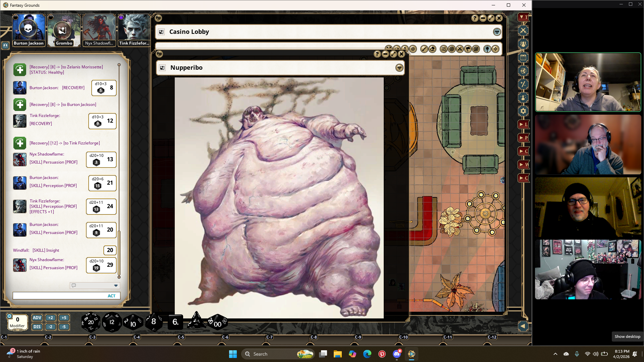Toggle the DIS disadvantage modifier
Screen dimensions: 644x362
(37, 327)
